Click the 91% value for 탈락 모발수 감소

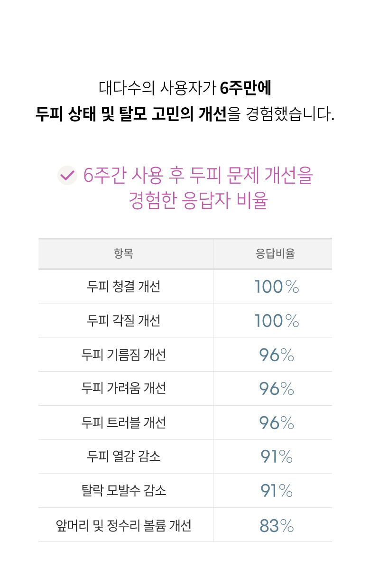coord(277,491)
